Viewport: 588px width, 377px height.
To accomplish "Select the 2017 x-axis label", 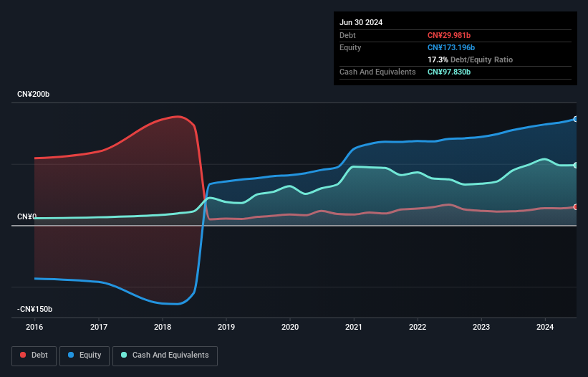I will (x=99, y=327).
